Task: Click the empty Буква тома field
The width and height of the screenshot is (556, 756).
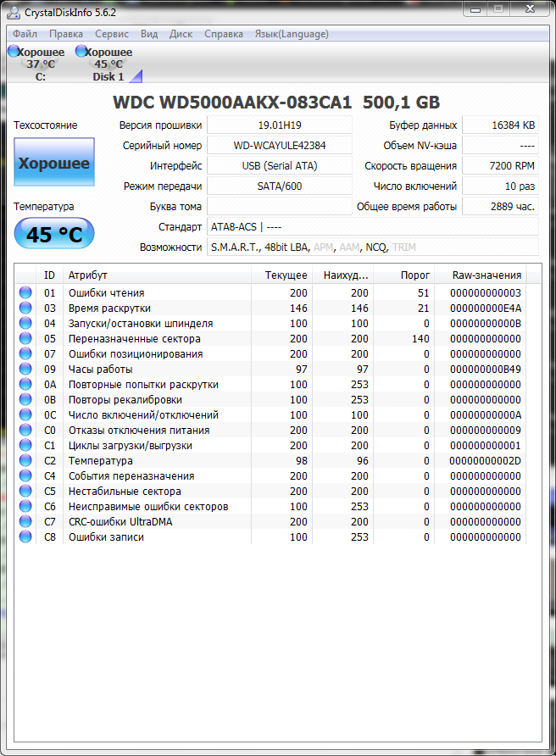Action: (280, 206)
